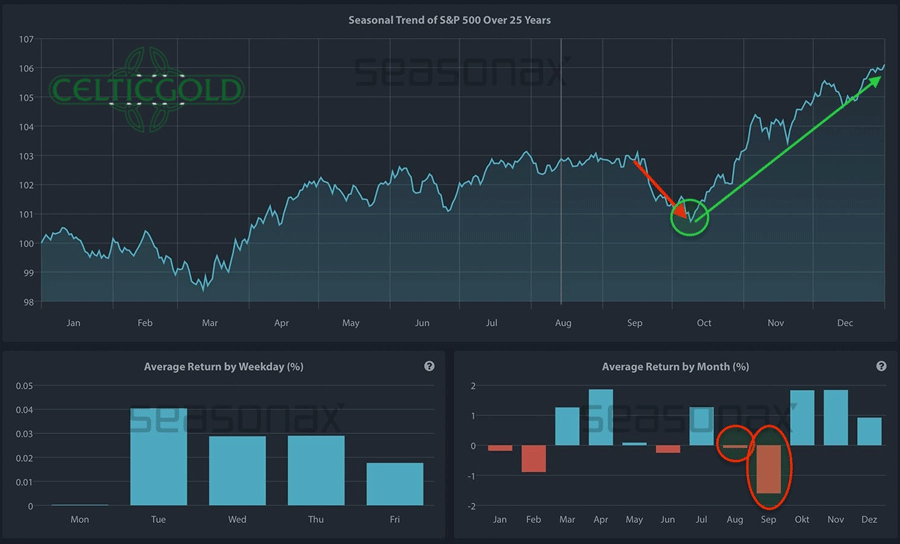Click the Mar label on the seasonal chart axis
This screenshot has width=900, height=544.
(210, 324)
